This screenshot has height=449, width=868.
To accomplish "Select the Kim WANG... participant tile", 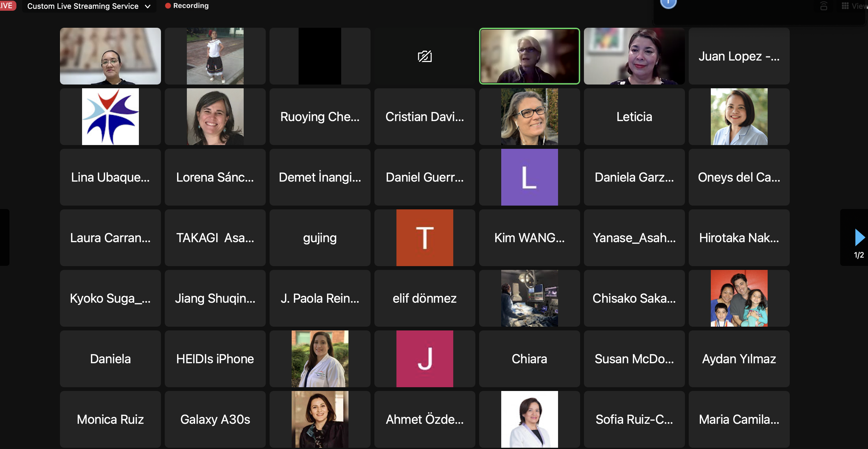I will [x=529, y=238].
